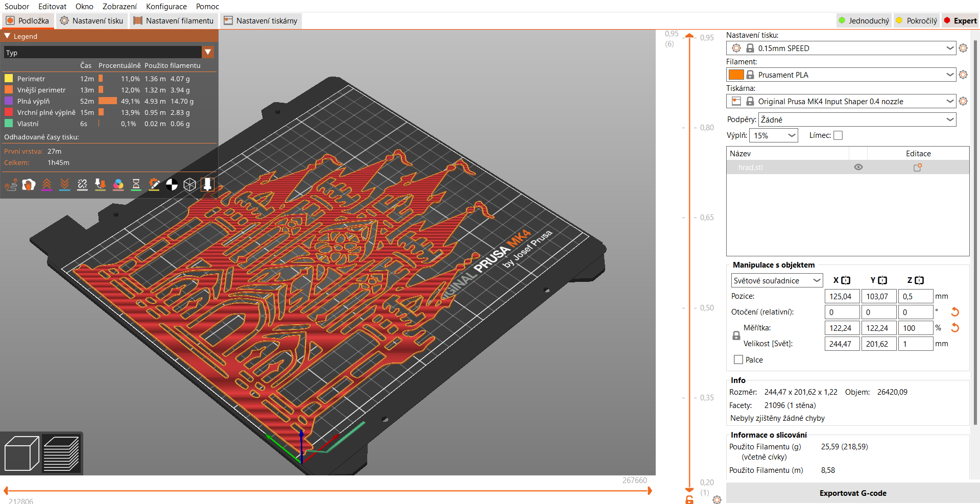This screenshot has height=504, width=980.
Task: Switch to Nastavení filamentu tab
Action: [x=174, y=21]
